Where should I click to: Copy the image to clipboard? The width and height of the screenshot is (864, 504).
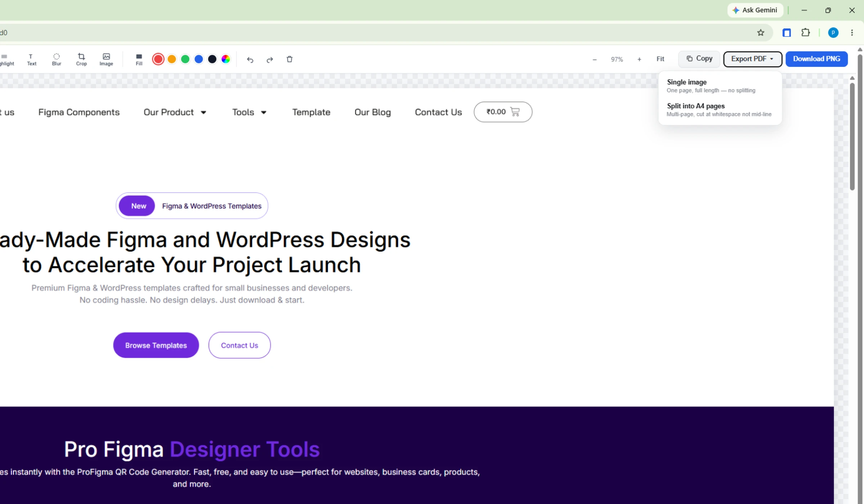tap(699, 59)
